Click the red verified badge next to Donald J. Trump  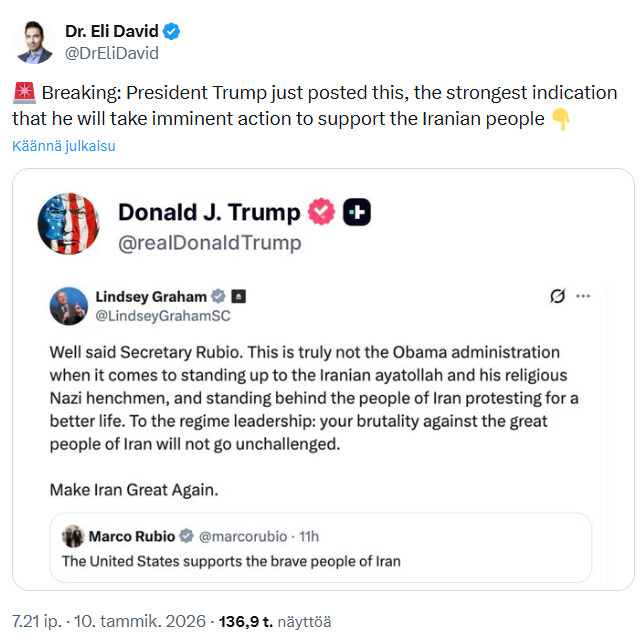point(321,212)
